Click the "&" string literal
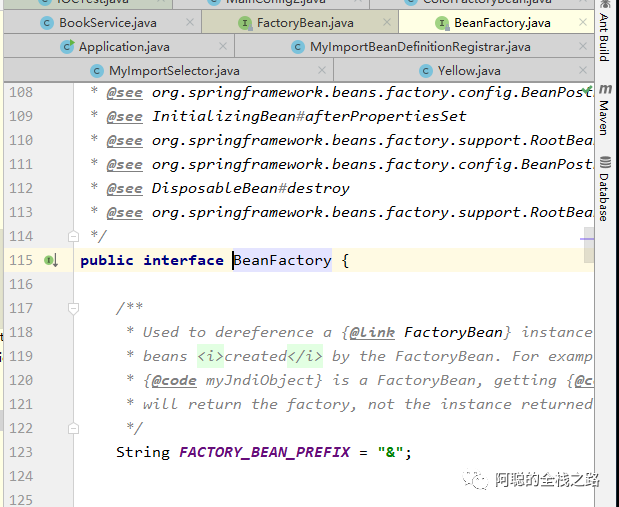 (390, 452)
